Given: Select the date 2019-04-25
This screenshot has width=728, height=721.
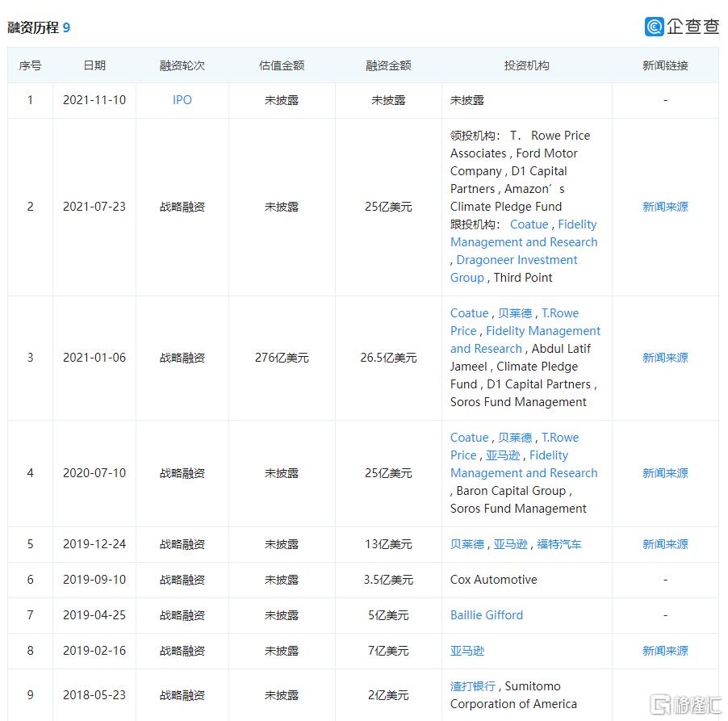Looking at the screenshot, I should 94,615.
